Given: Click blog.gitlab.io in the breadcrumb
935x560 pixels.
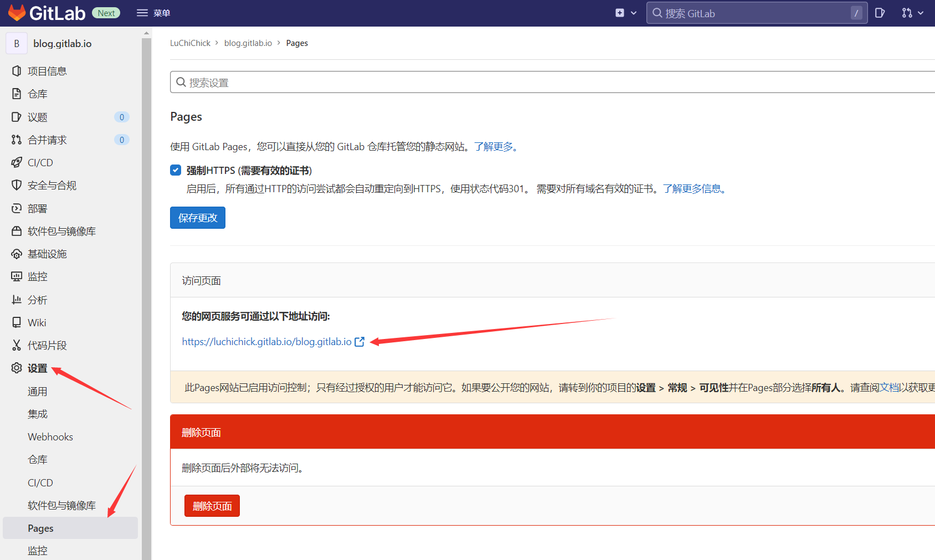Looking at the screenshot, I should point(248,43).
